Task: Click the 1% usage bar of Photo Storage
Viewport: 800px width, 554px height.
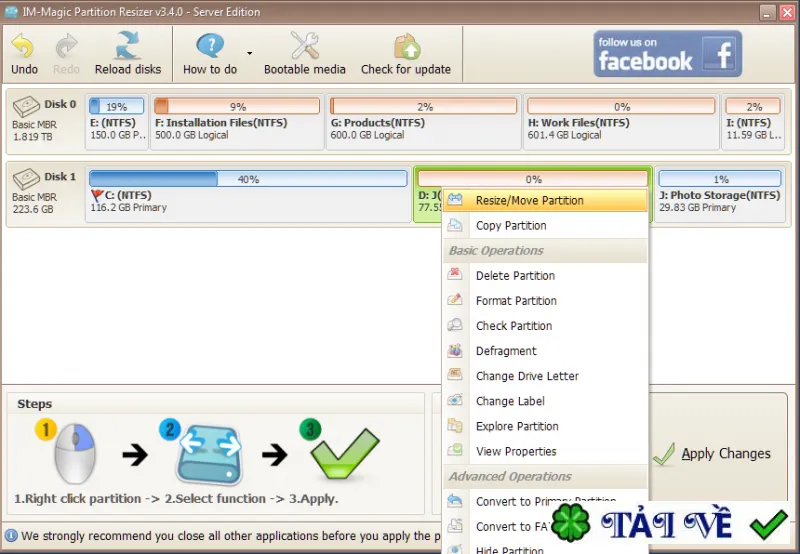Action: coord(720,179)
